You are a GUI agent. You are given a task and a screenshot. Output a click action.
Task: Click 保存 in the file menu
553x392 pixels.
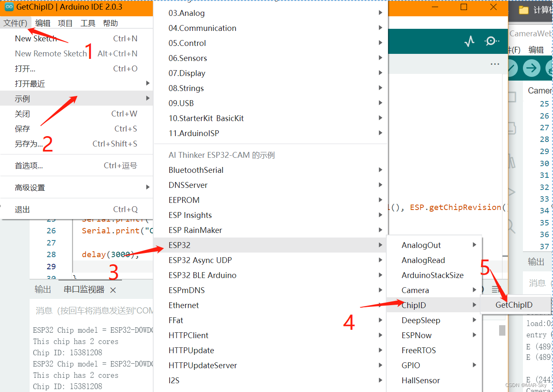tap(76, 129)
